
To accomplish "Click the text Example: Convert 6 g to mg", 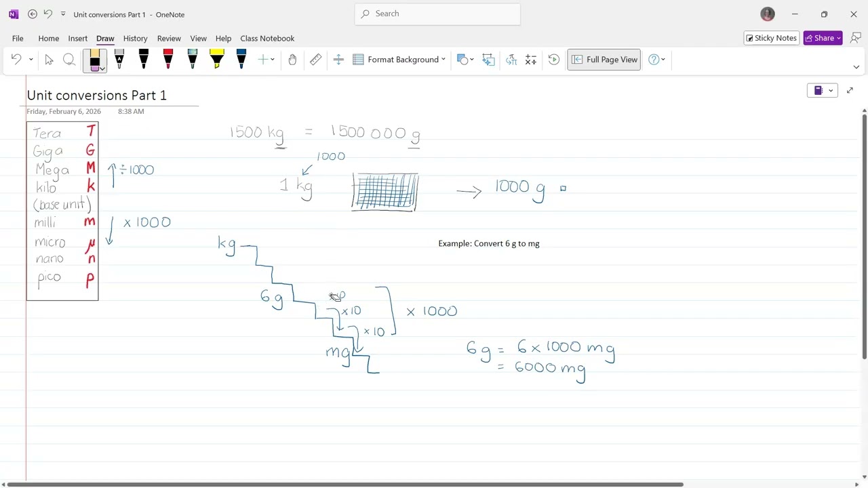I will pyautogui.click(x=489, y=243).
